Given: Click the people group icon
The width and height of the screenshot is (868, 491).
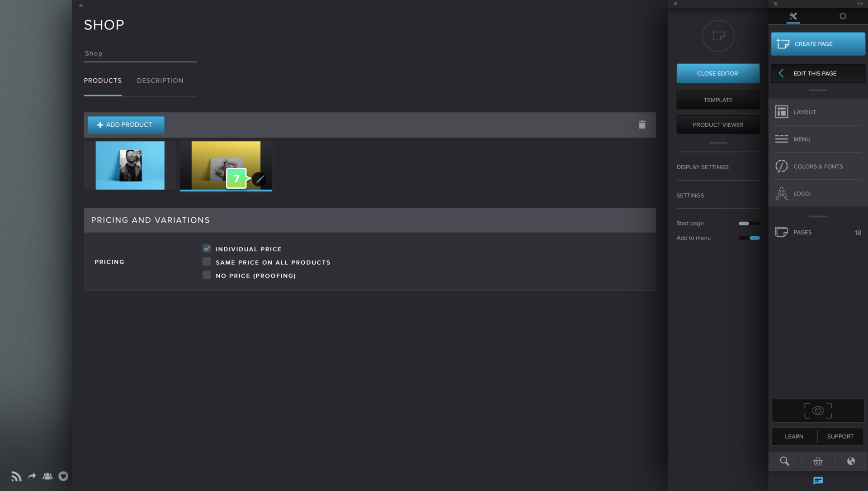Looking at the screenshot, I should pyautogui.click(x=47, y=476).
